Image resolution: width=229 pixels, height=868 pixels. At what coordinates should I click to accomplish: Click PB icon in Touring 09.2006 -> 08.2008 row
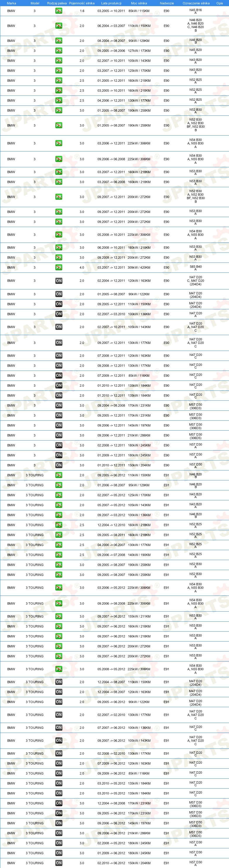tap(59, 603)
